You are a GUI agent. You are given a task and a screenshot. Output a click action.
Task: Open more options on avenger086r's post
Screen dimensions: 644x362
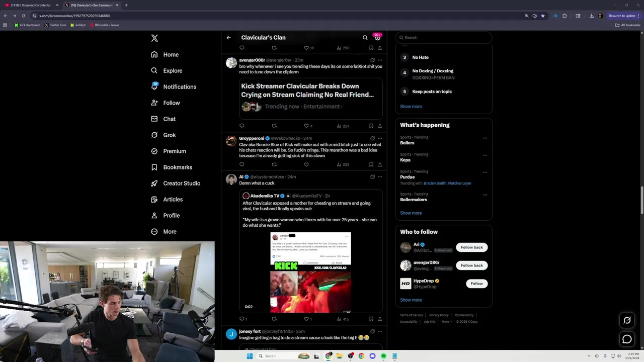click(x=380, y=60)
